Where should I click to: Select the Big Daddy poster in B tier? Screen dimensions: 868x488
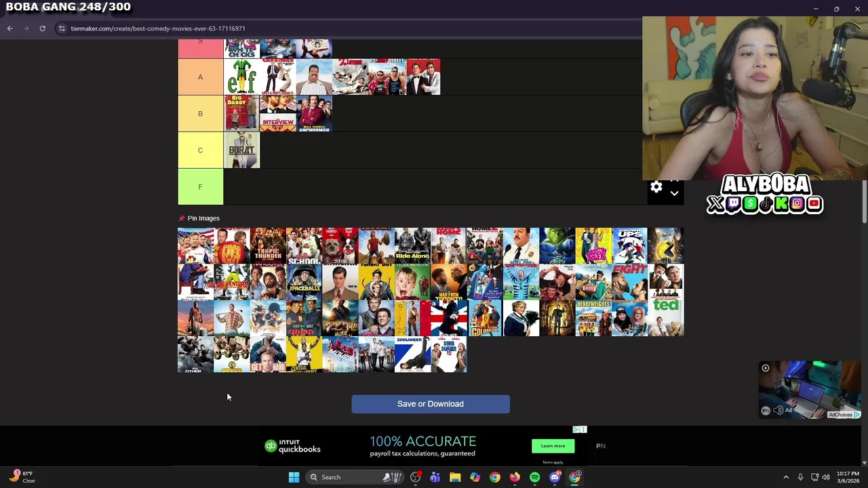[241, 113]
